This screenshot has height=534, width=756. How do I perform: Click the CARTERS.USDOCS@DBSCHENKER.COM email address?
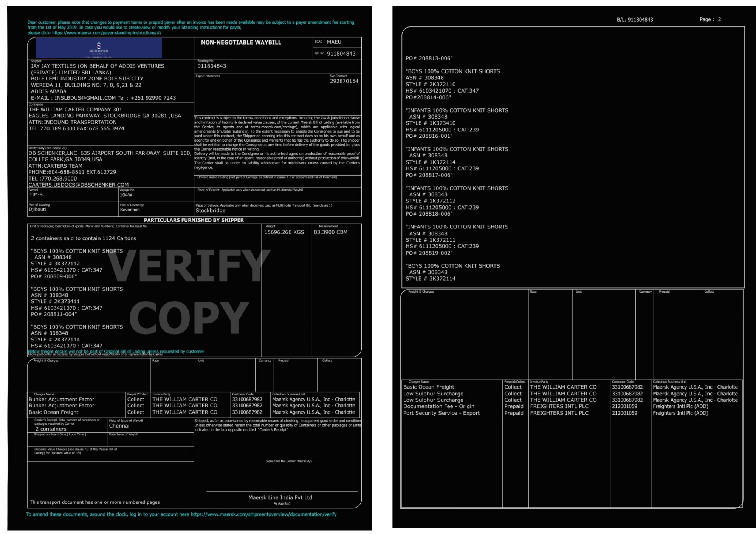click(x=79, y=185)
